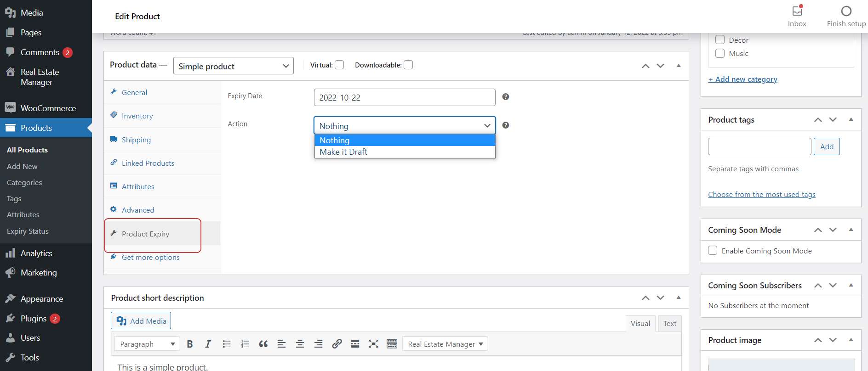868x371 pixels.
Task: Apply blockquote formatting
Action: [x=263, y=344]
